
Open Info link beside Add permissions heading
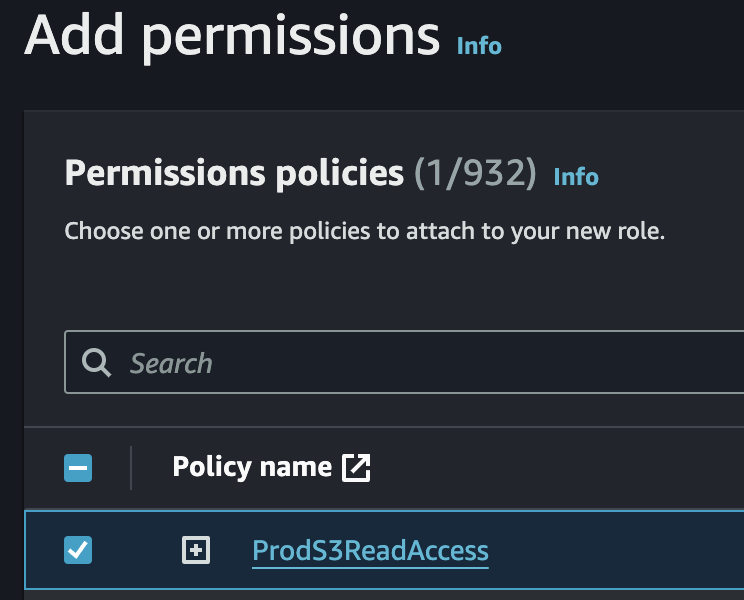point(479,46)
